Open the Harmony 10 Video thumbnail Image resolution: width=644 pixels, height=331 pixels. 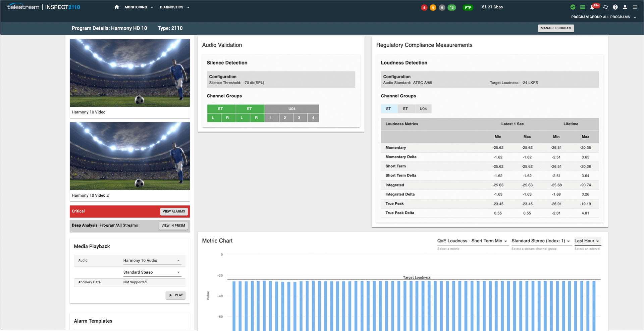point(130,73)
